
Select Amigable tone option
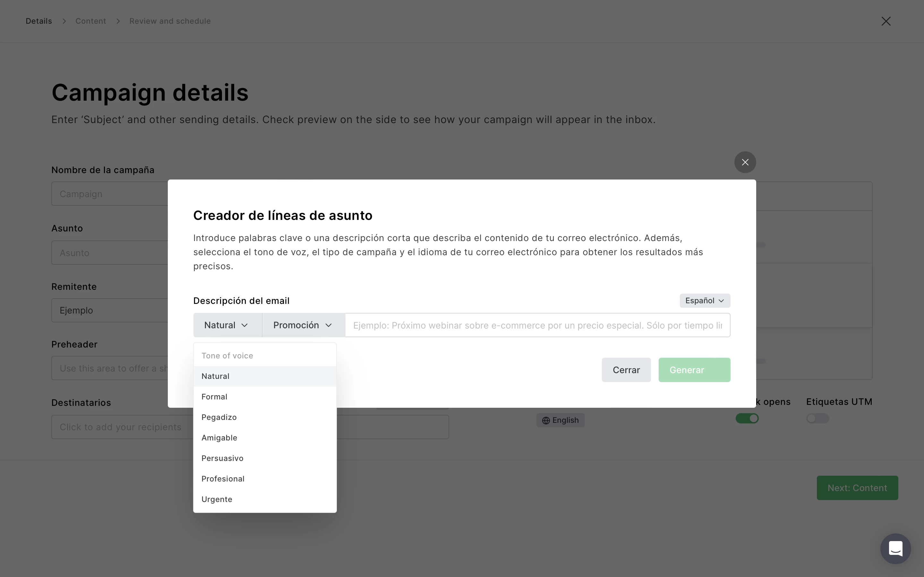(219, 438)
